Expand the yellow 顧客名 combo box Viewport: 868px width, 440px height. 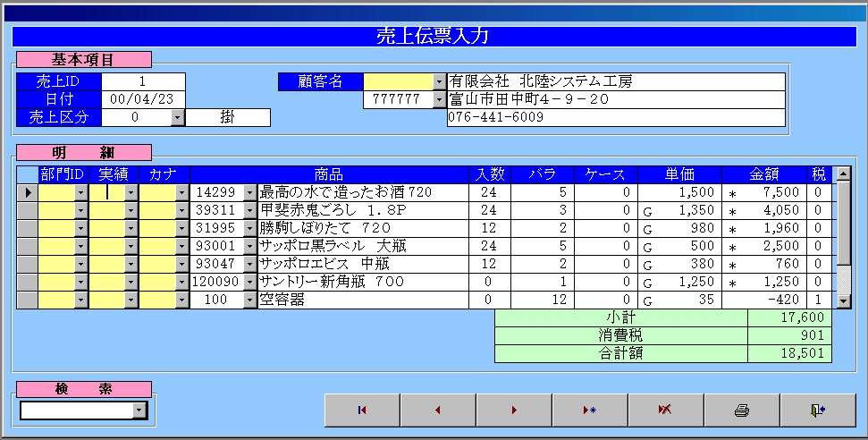click(439, 81)
